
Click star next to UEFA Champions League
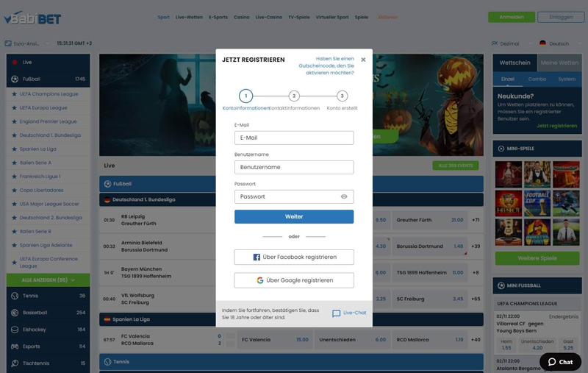(14, 94)
